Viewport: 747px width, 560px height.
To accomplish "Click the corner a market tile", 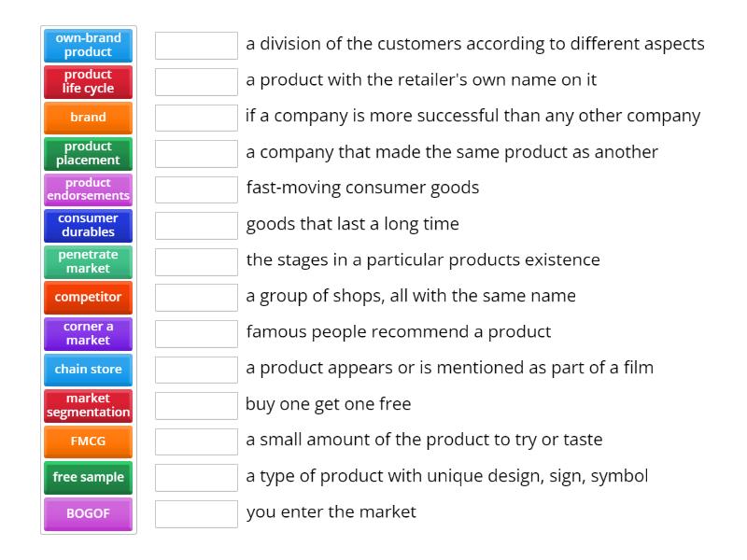I will click(88, 333).
